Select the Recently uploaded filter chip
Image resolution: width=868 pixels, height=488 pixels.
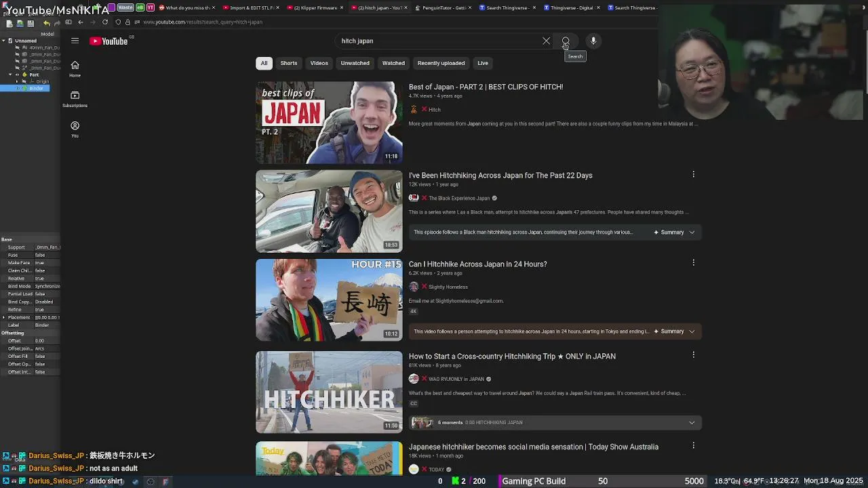coord(441,63)
